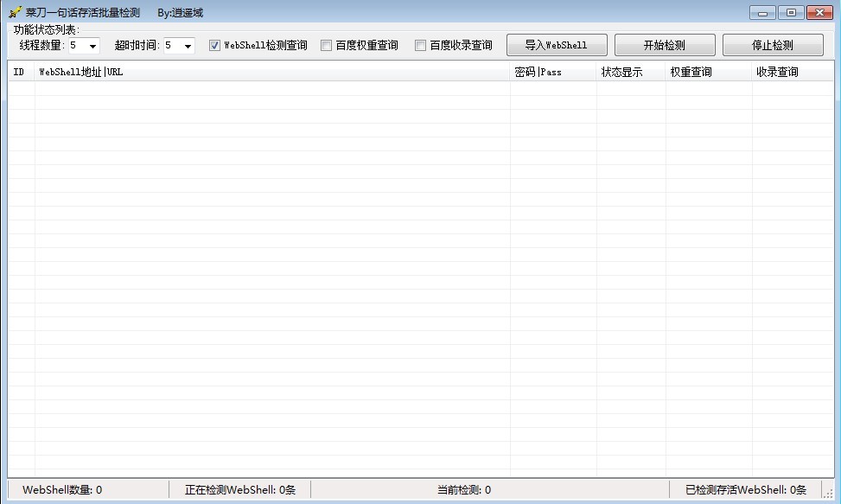841x504 pixels.
Task: Sort by ID column header
Action: point(22,72)
